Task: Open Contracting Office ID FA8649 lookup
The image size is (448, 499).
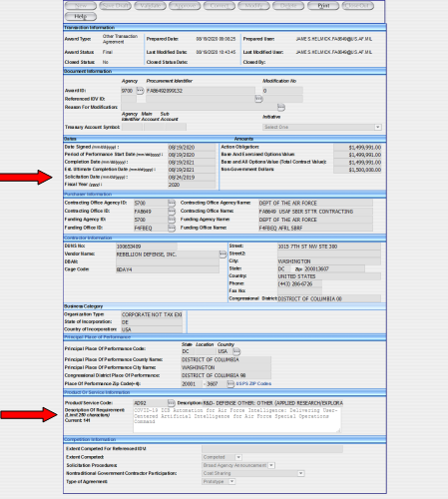Action: click(x=172, y=212)
